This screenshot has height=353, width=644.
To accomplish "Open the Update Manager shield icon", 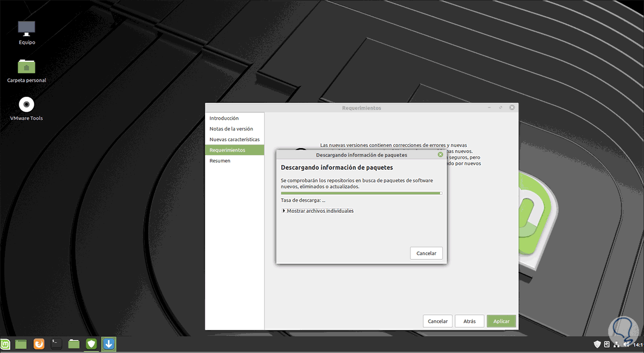I will point(91,344).
